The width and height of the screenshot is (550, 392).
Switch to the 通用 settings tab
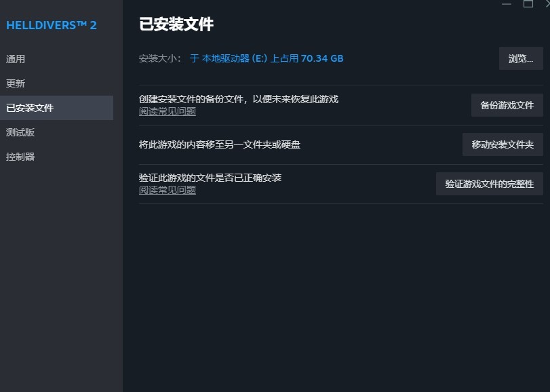(20, 59)
